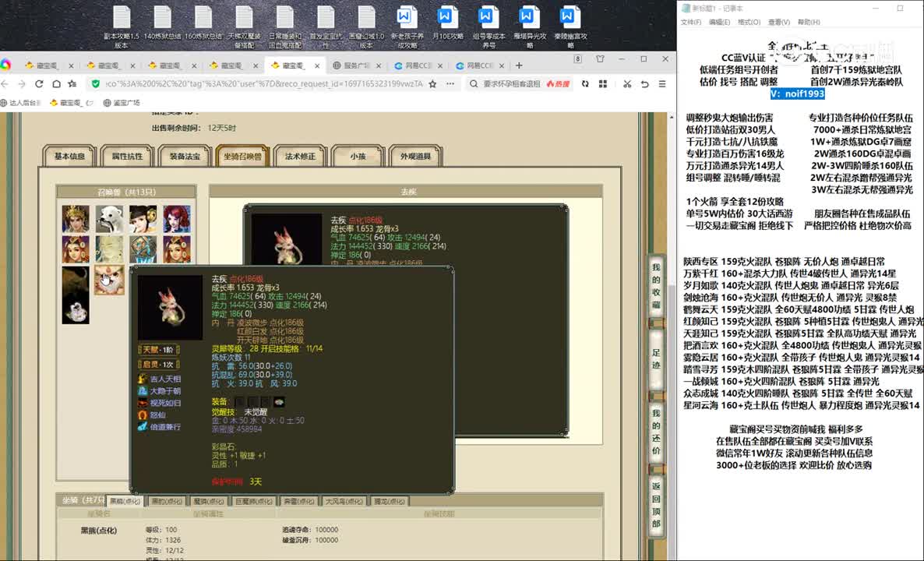This screenshot has width=924, height=561.
Task: Click the 返回顶部 side button
Action: click(x=657, y=505)
